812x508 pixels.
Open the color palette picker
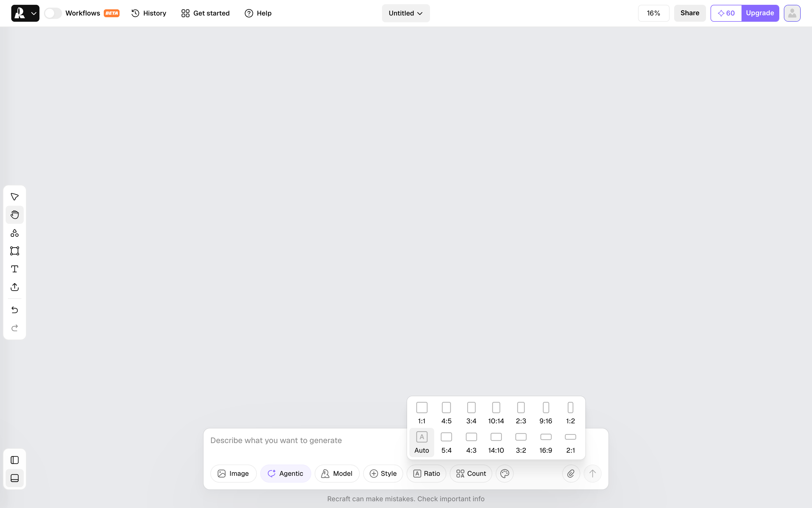point(505,473)
